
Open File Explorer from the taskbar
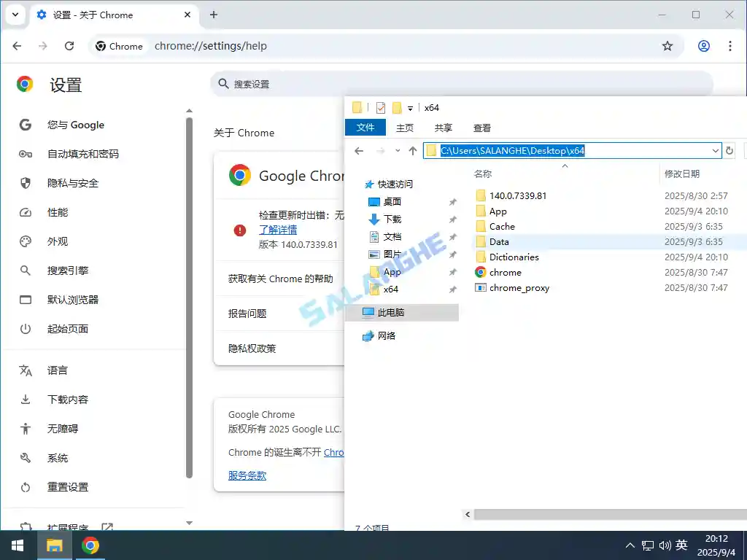(x=54, y=545)
